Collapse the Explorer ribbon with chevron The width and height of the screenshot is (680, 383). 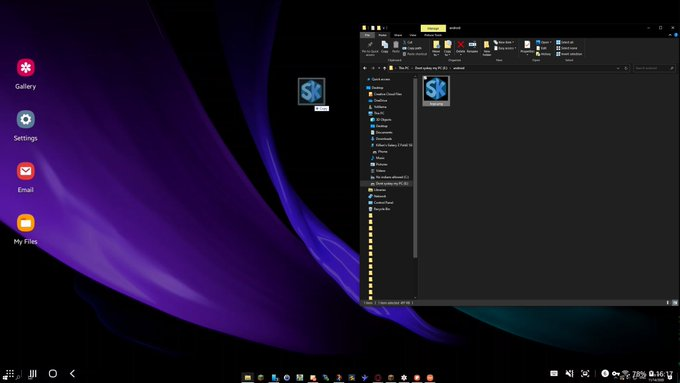[670, 35]
